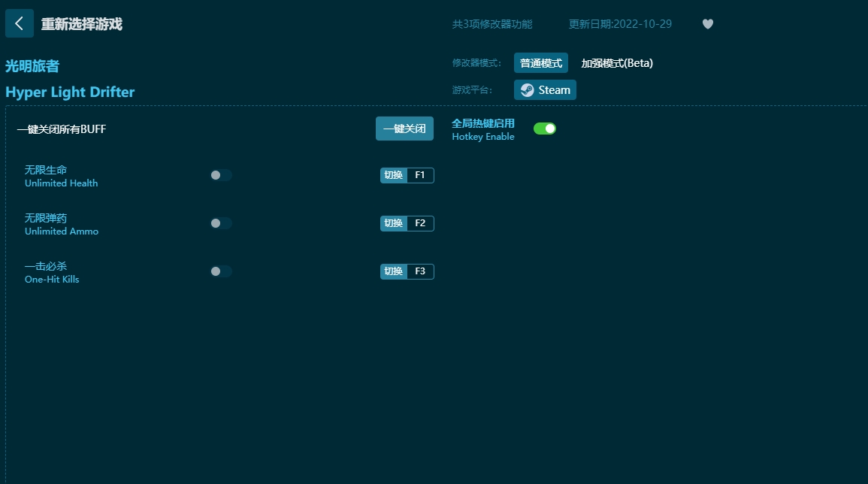868x484 pixels.
Task: Click 切换 button for Unlimited Health
Action: 394,175
